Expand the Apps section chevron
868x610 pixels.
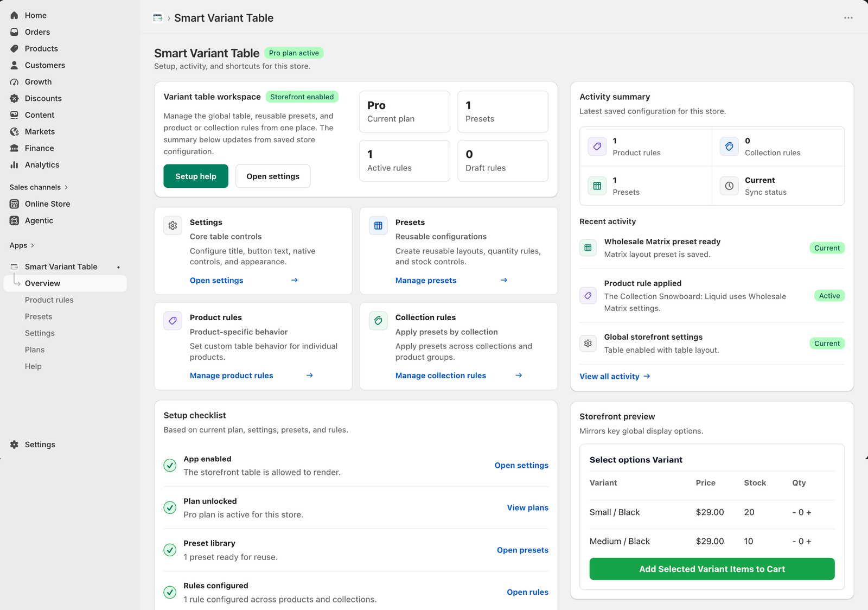(x=33, y=245)
